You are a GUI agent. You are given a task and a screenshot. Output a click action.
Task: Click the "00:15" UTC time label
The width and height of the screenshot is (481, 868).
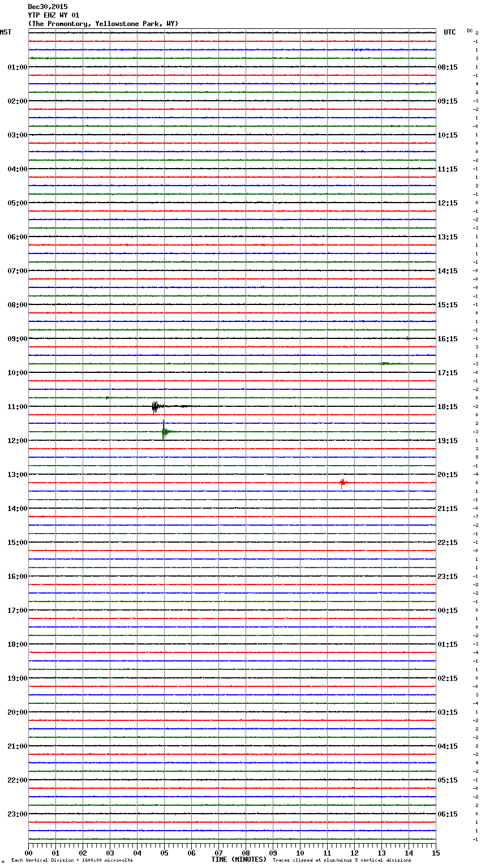pyautogui.click(x=448, y=611)
